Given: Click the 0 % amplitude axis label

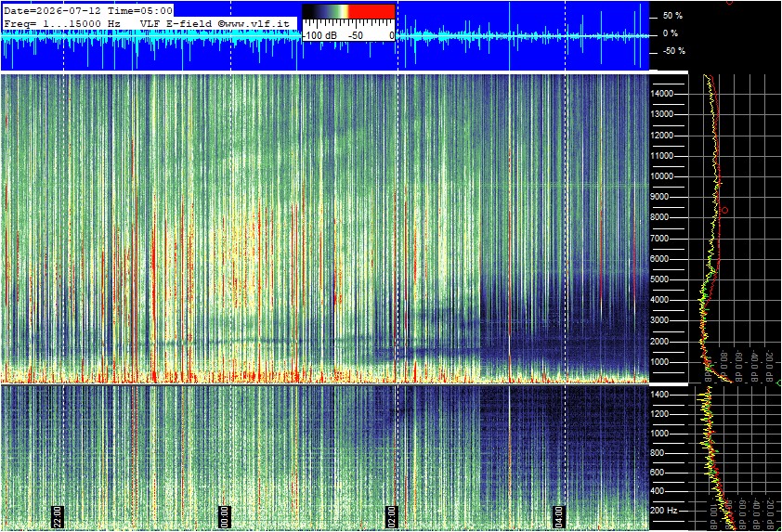Looking at the screenshot, I should pos(670,33).
